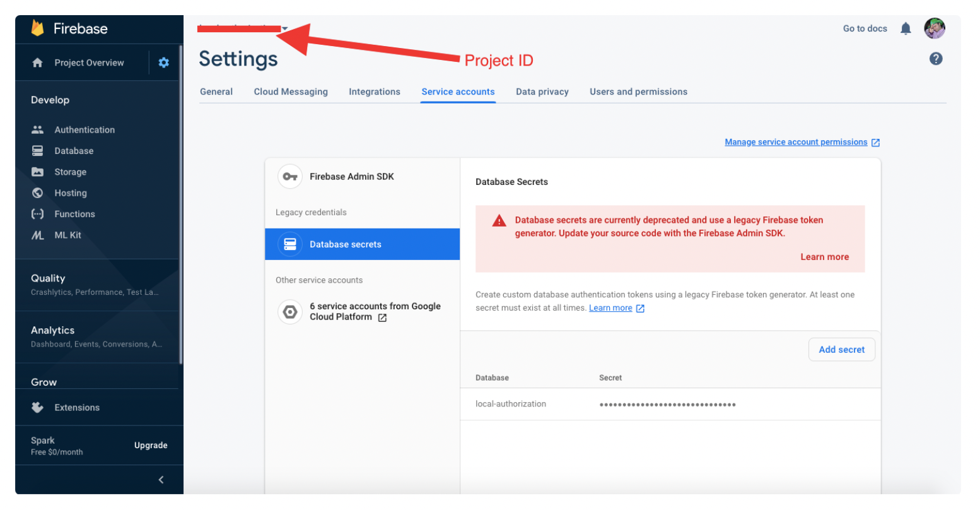Click the Go to docs link

click(x=865, y=28)
